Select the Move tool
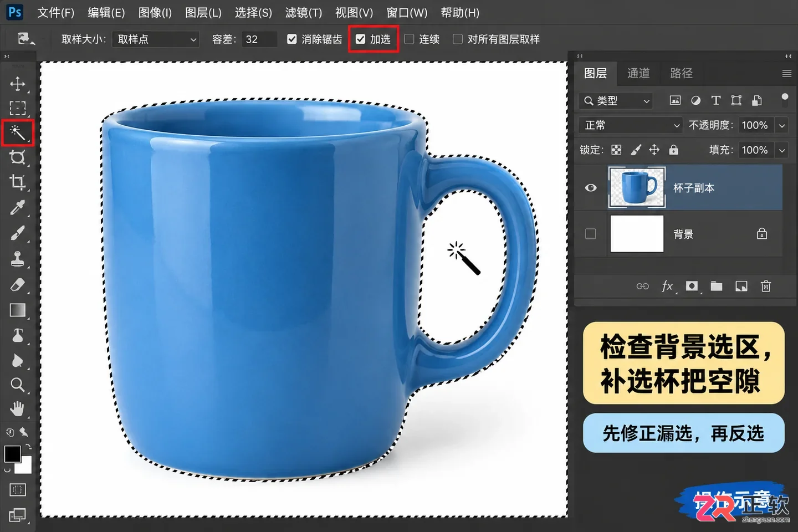Viewport: 798px width, 532px height. click(17, 84)
